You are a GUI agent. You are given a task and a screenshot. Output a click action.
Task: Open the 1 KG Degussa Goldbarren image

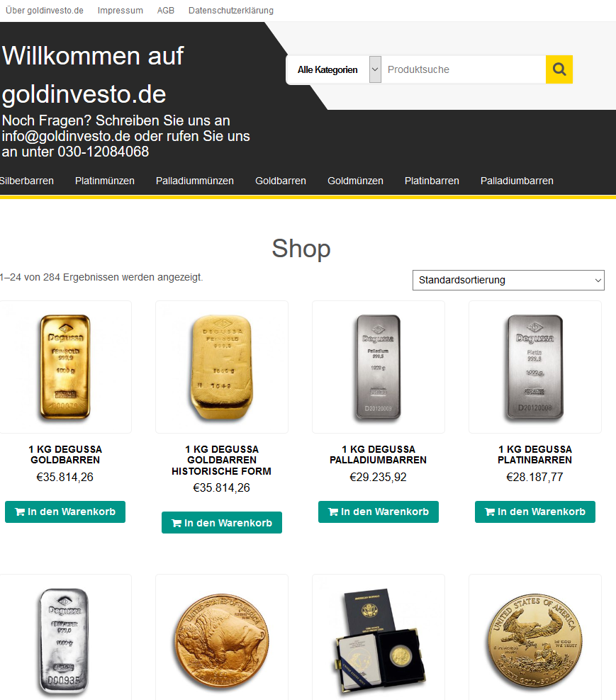pyautogui.click(x=65, y=366)
